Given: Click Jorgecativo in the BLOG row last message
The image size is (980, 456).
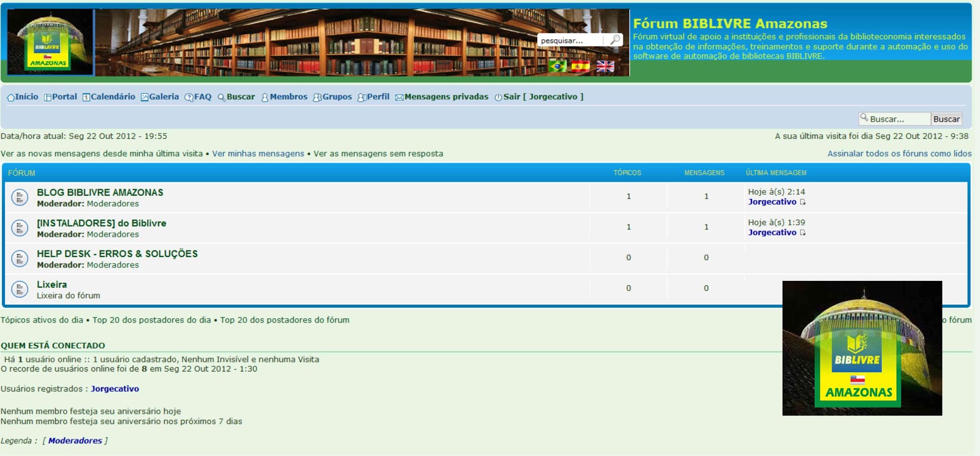Looking at the screenshot, I should click(x=772, y=202).
